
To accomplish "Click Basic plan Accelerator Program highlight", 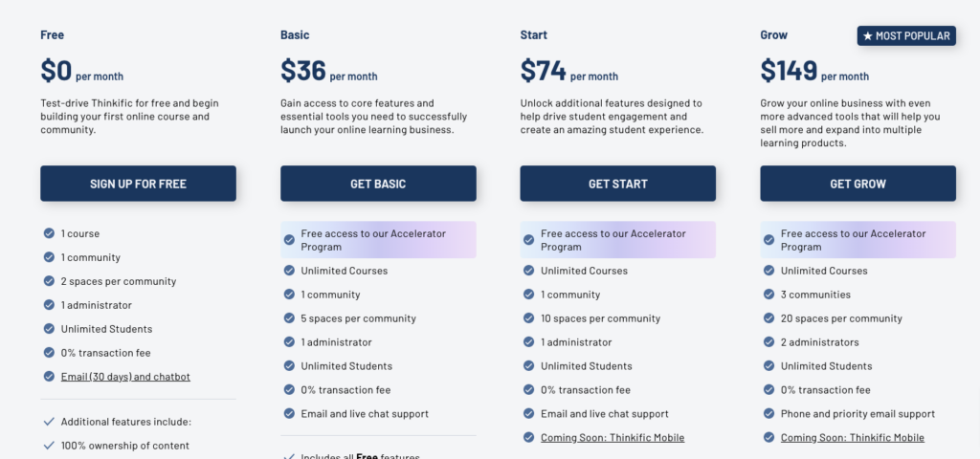I will [x=378, y=240].
